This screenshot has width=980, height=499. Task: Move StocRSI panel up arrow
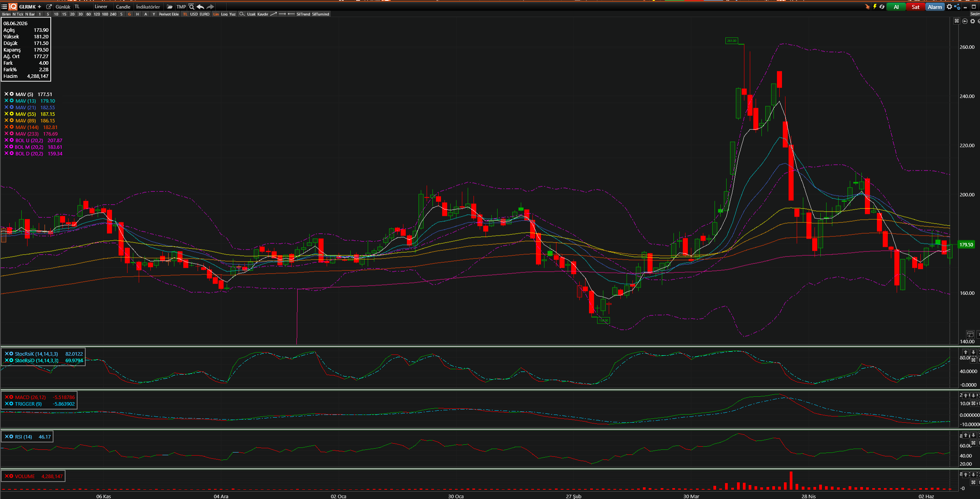[966, 352]
